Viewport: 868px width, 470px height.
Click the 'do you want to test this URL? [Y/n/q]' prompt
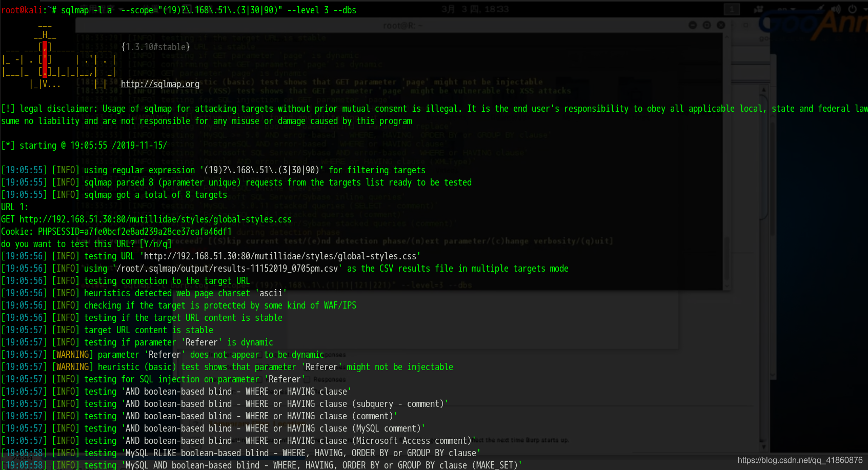(x=86, y=244)
